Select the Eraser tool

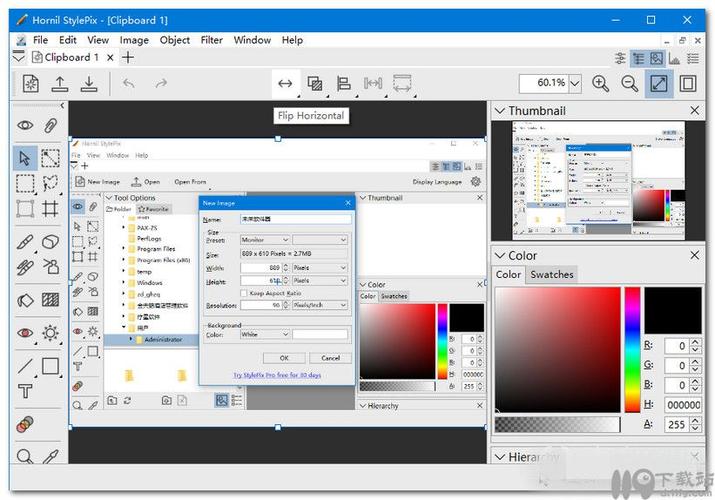50,241
